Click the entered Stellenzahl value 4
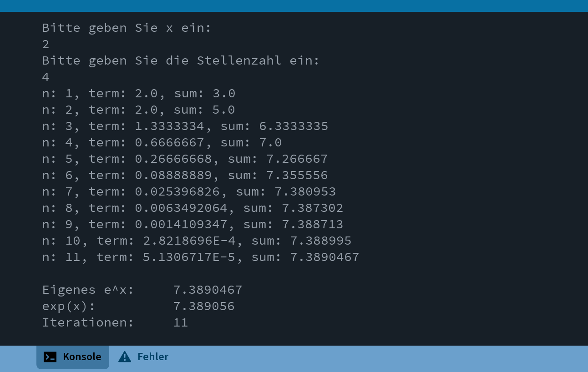This screenshot has height=372, width=588. 46,77
